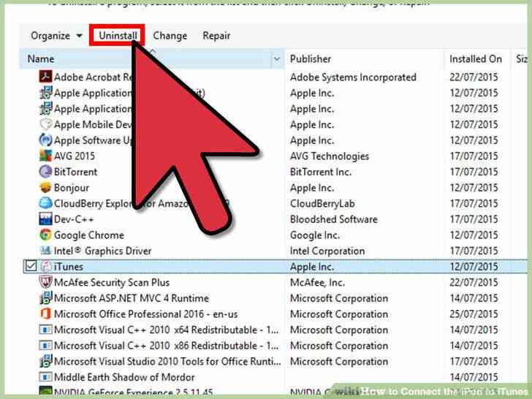This screenshot has width=532, height=399.
Task: Open the Organize dropdown menu
Action: click(56, 35)
